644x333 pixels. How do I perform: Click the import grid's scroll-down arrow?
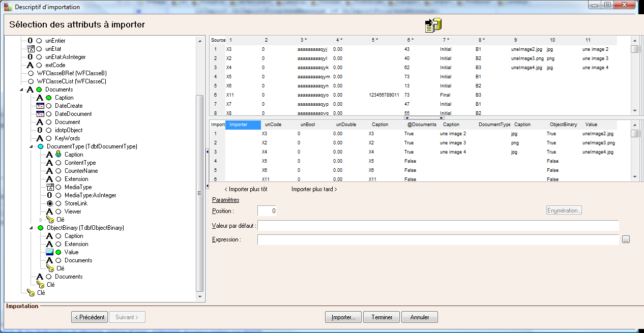[634, 176]
